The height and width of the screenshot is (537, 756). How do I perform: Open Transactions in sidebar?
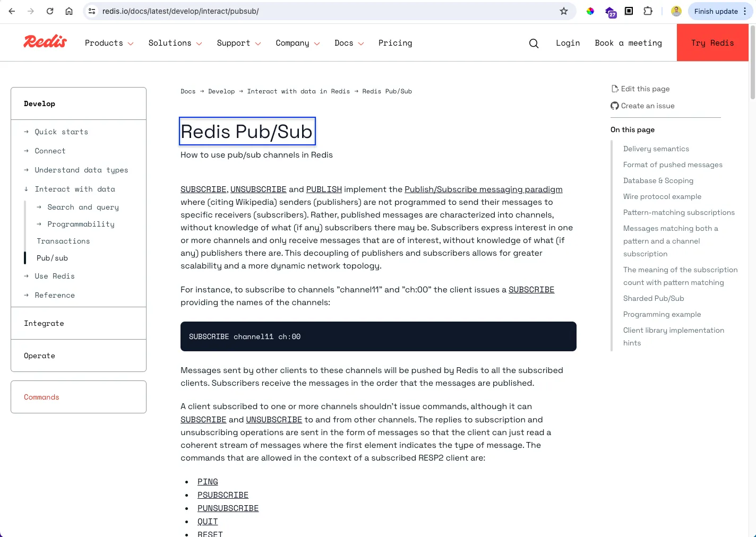[x=63, y=241]
